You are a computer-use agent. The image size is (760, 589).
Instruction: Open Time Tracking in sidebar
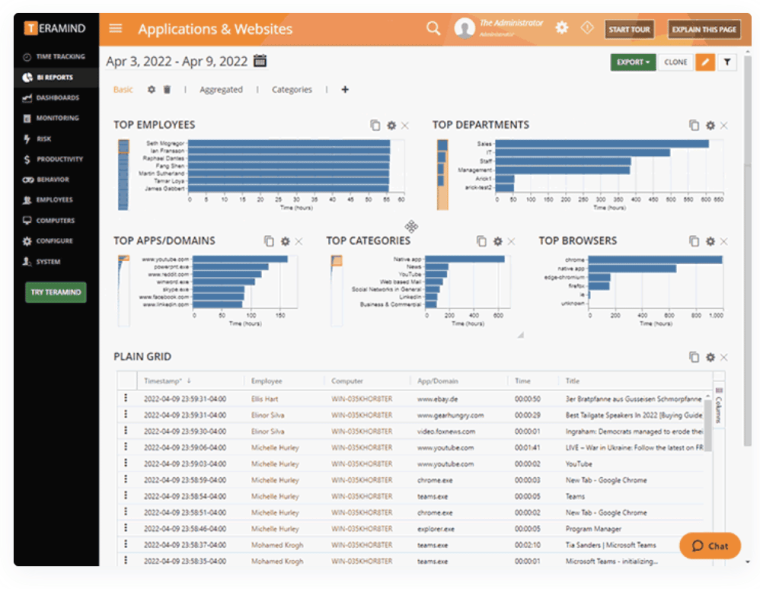pos(56,57)
